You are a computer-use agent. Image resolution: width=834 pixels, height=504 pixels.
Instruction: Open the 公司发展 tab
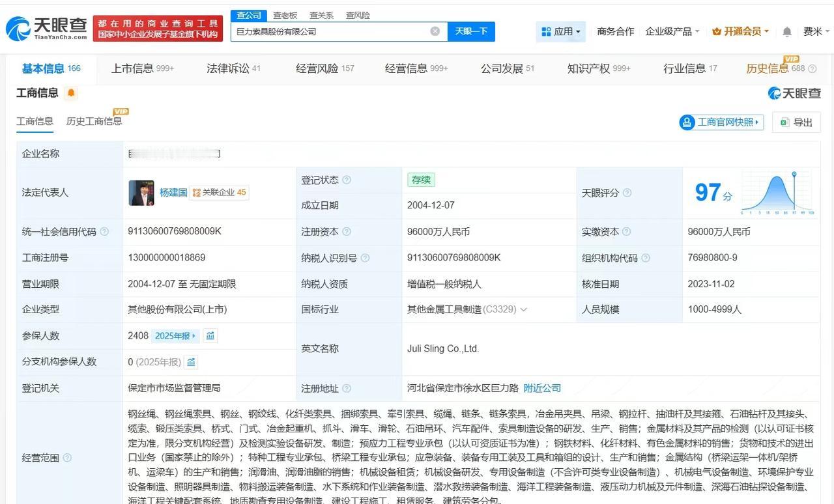tap(508, 68)
